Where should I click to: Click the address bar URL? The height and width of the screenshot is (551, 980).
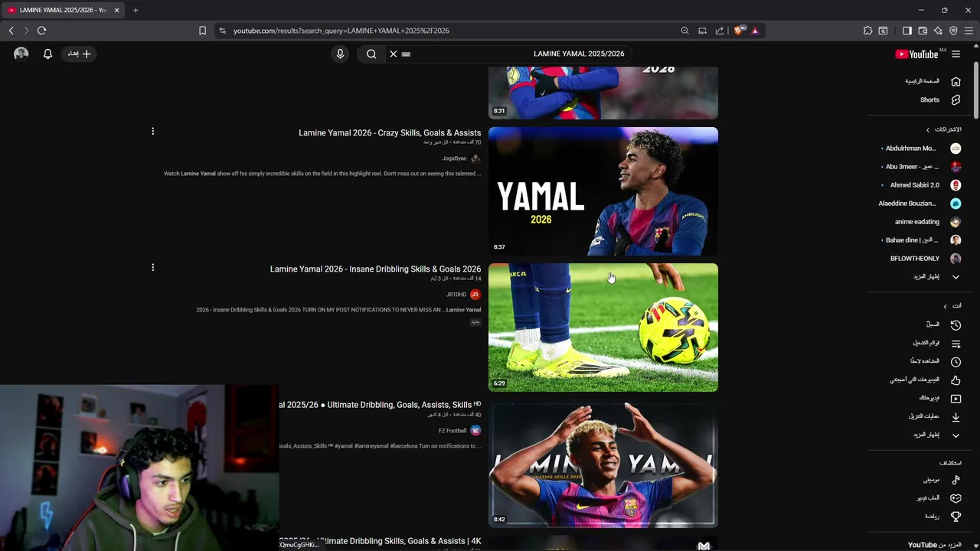click(341, 31)
